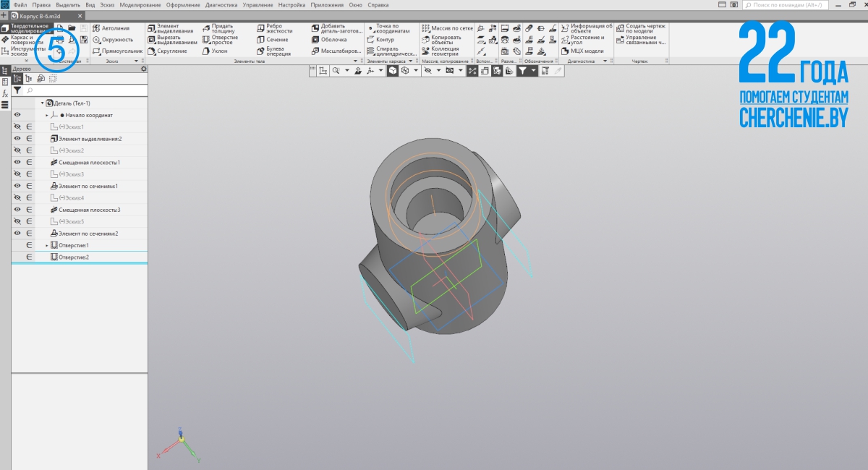868x470 pixels.
Task: Hide the Смещенная плоскость:1 plane
Action: [x=17, y=163]
